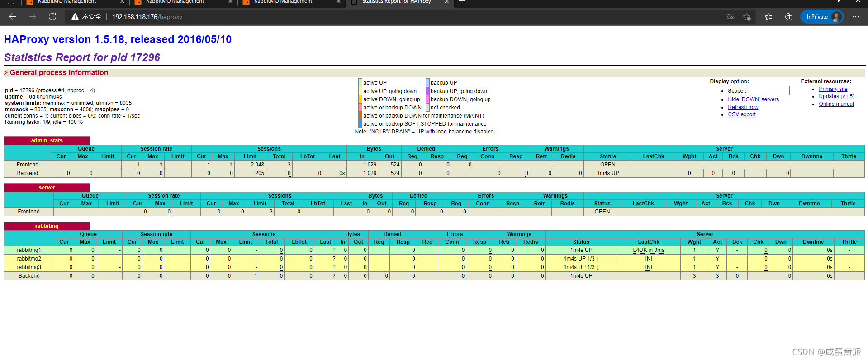Click the 'active or backup DOWN' legend swatch
The width and height of the screenshot is (868, 360).
(x=360, y=108)
